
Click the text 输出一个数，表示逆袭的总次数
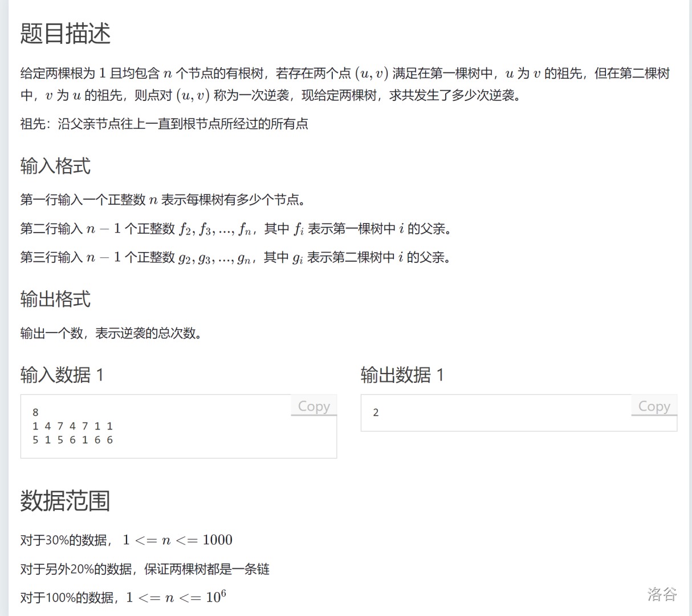(112, 333)
